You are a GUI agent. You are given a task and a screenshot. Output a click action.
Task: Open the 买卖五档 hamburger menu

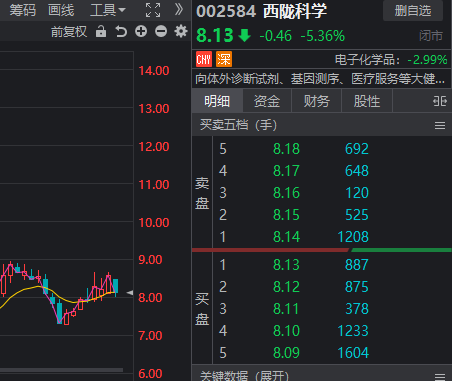(440, 126)
